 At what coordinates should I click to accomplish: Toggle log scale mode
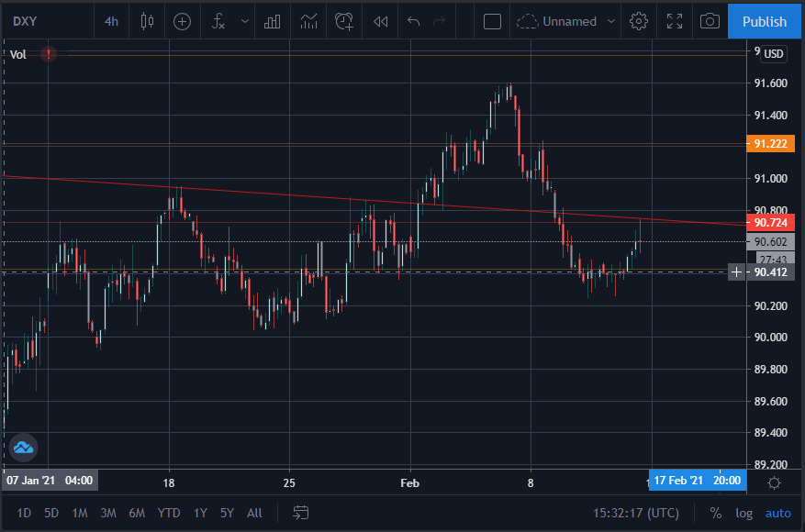point(744,513)
